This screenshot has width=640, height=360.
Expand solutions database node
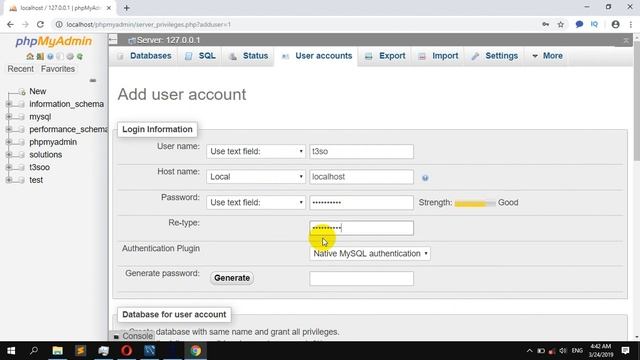click(x=9, y=155)
